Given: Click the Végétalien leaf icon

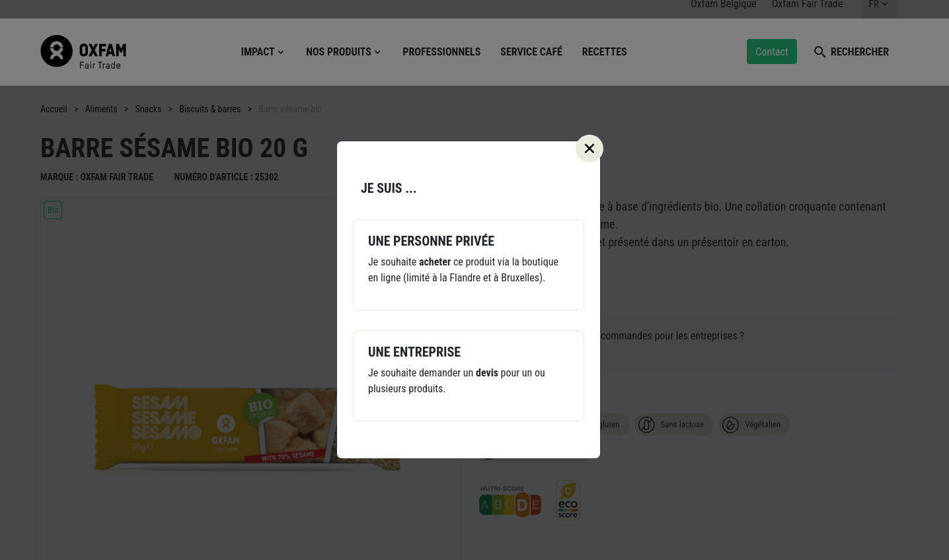Looking at the screenshot, I should click(730, 425).
